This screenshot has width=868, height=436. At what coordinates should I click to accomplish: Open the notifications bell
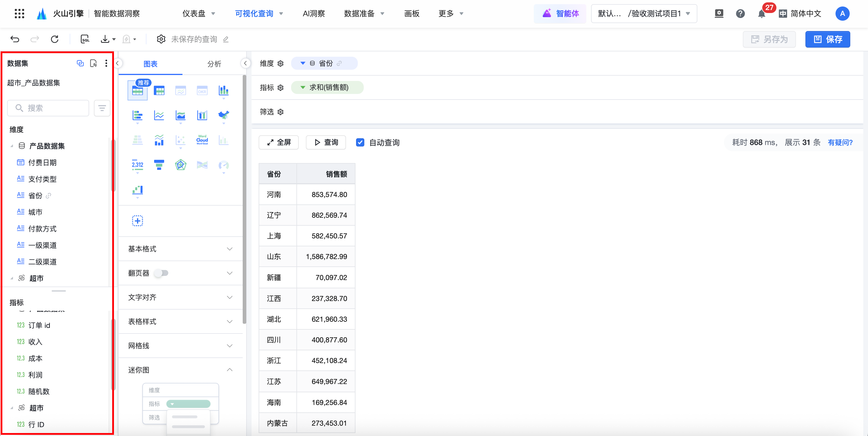click(761, 14)
